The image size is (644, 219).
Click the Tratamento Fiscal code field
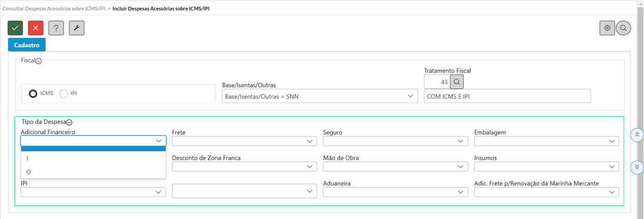pyautogui.click(x=436, y=82)
